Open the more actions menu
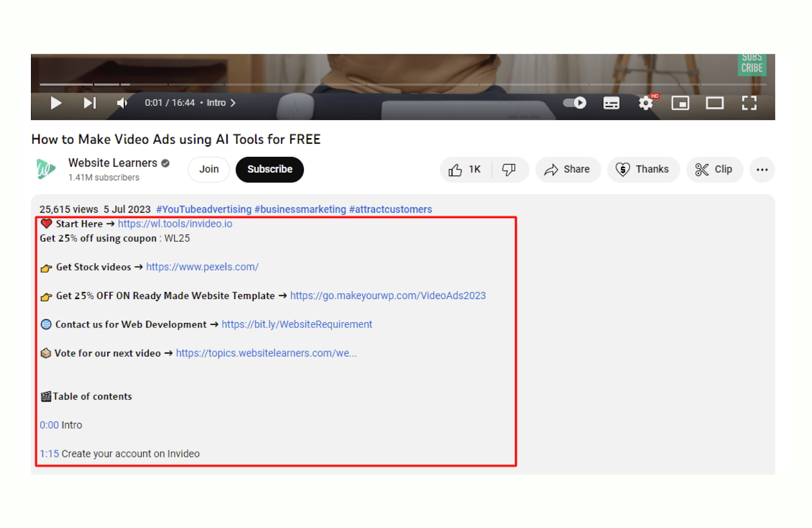This screenshot has width=812, height=528. (x=762, y=170)
